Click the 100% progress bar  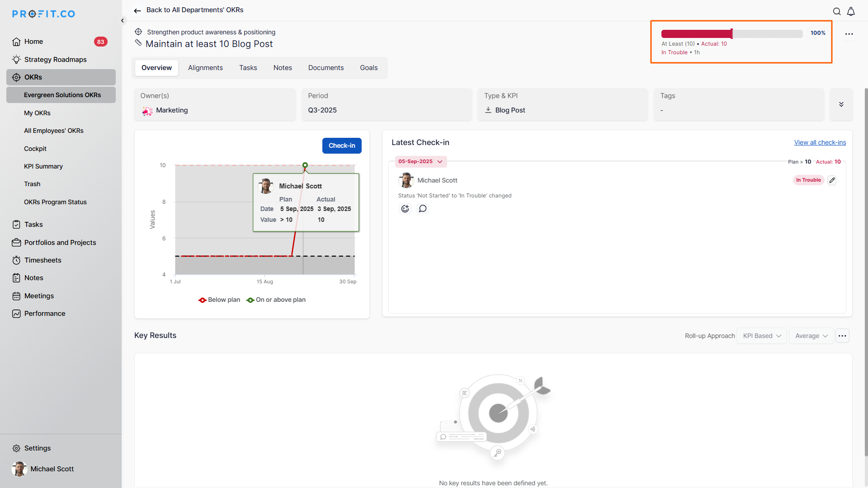click(x=731, y=34)
